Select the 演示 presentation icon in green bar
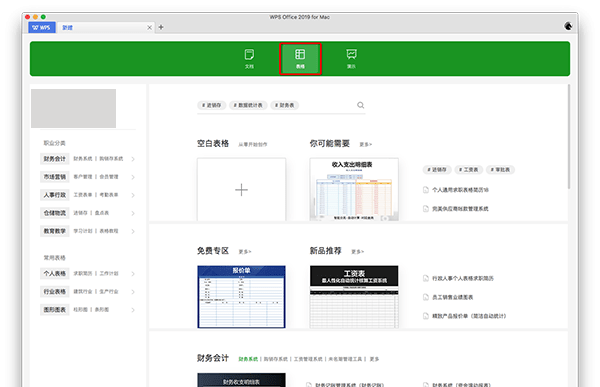600x387 pixels. point(351,59)
